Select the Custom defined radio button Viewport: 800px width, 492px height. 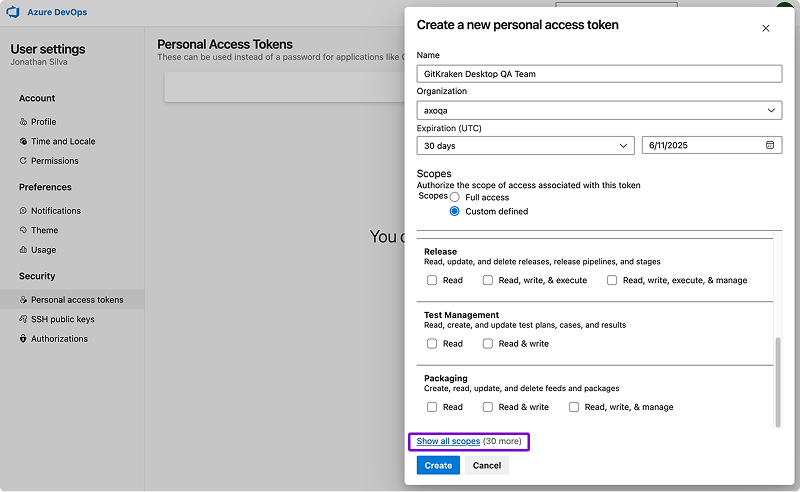[x=455, y=211]
